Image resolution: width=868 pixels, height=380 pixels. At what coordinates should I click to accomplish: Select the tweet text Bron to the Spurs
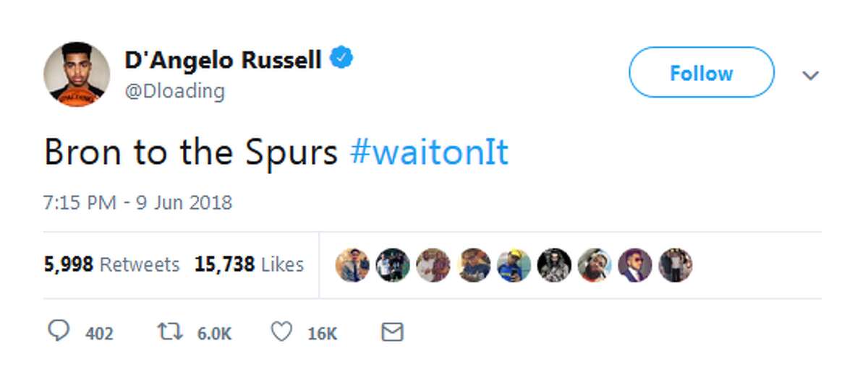click(x=191, y=152)
